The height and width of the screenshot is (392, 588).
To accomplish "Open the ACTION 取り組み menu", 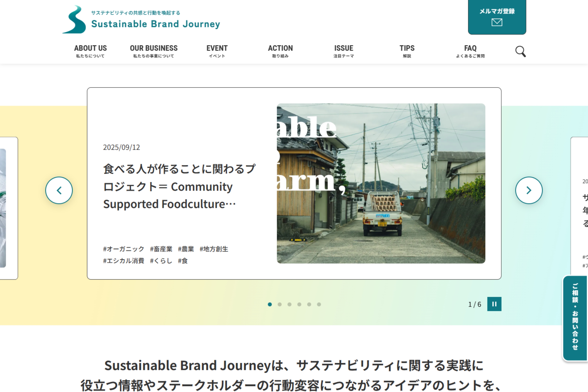I will click(x=280, y=51).
